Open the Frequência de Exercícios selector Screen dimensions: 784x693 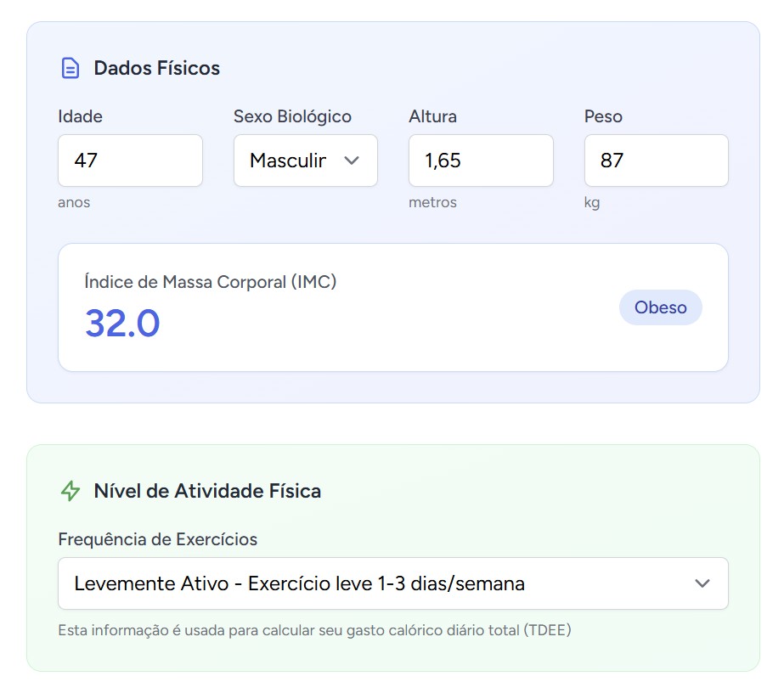click(392, 583)
